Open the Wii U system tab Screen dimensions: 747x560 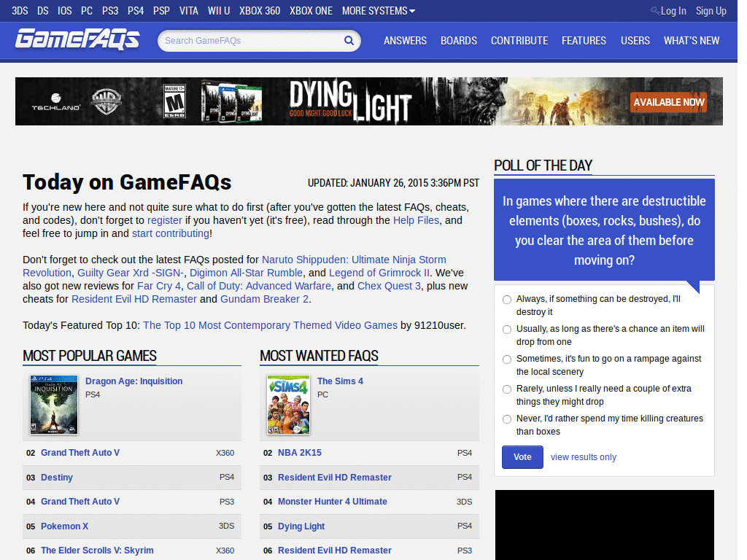[x=219, y=11]
